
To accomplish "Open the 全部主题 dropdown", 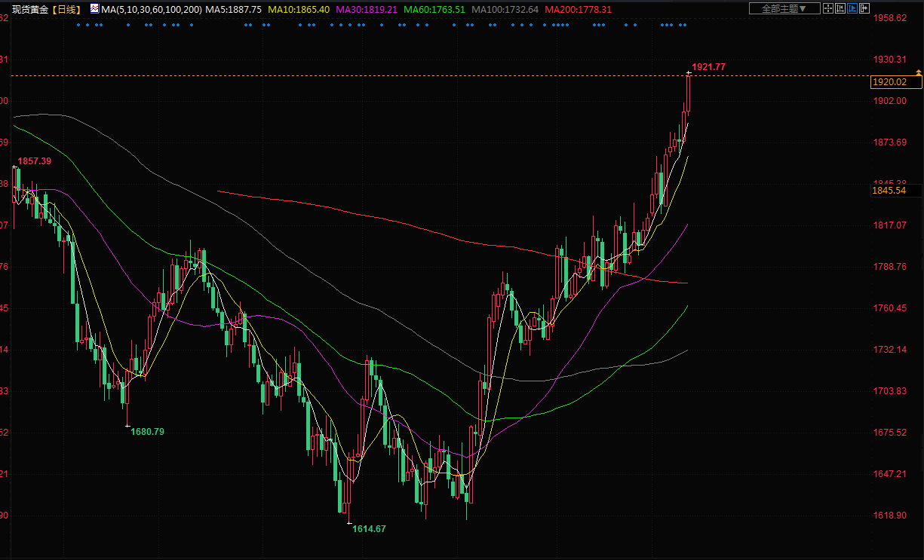I will [784, 8].
